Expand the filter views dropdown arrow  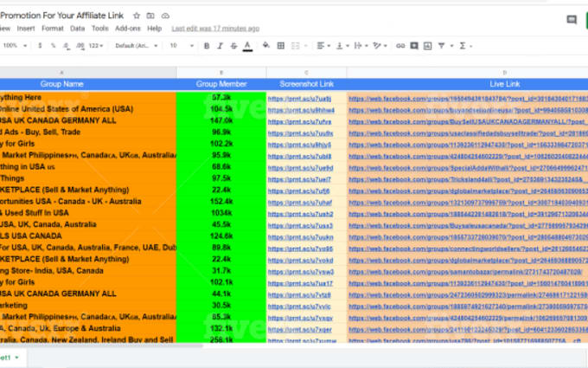(451, 46)
